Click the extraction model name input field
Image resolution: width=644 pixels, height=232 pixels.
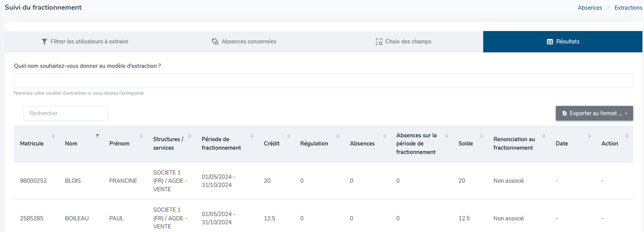[323, 81]
